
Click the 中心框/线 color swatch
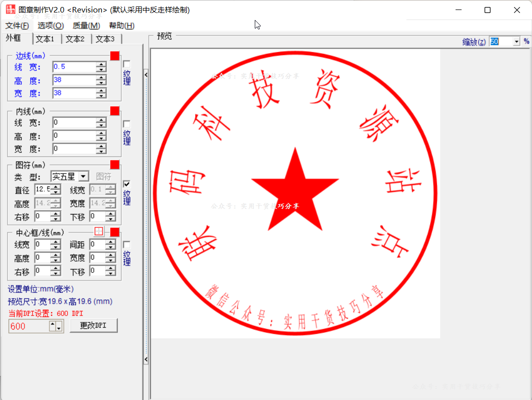114,231
